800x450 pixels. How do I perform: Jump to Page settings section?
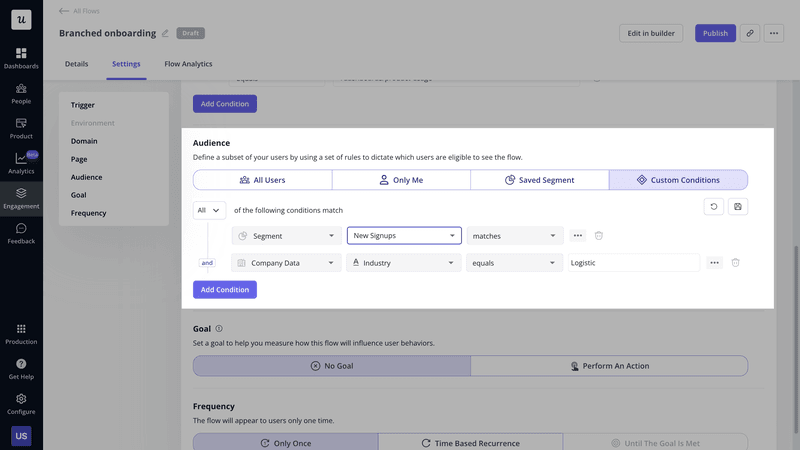pos(79,159)
